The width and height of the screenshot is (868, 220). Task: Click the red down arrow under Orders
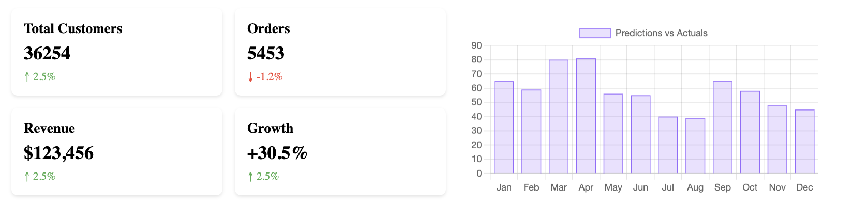(x=250, y=77)
